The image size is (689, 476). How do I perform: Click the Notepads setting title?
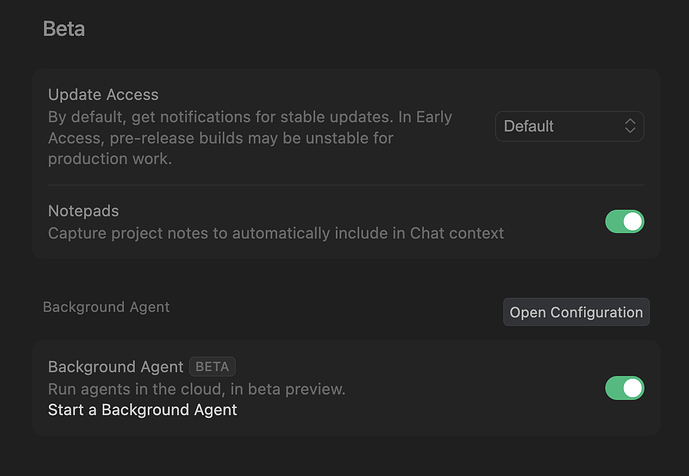pyautogui.click(x=83, y=211)
